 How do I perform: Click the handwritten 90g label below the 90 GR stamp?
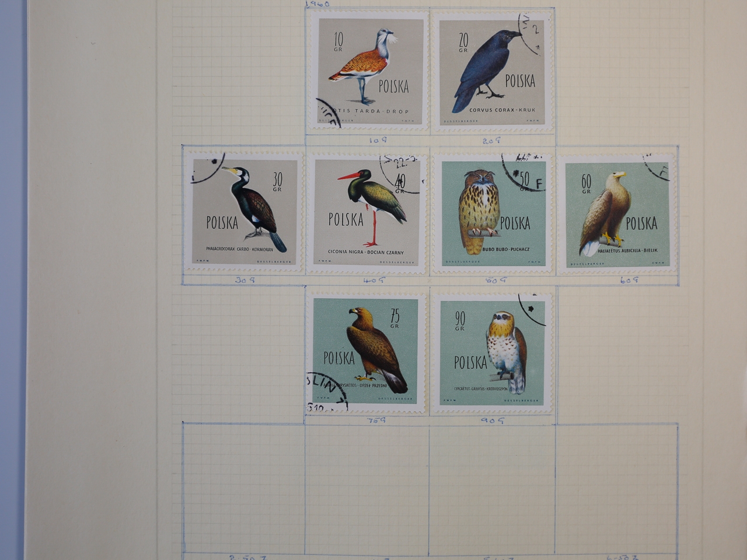click(493, 420)
